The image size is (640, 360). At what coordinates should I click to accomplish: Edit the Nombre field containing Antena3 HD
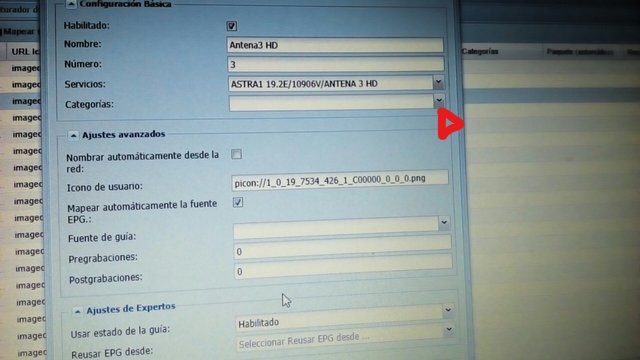click(335, 45)
